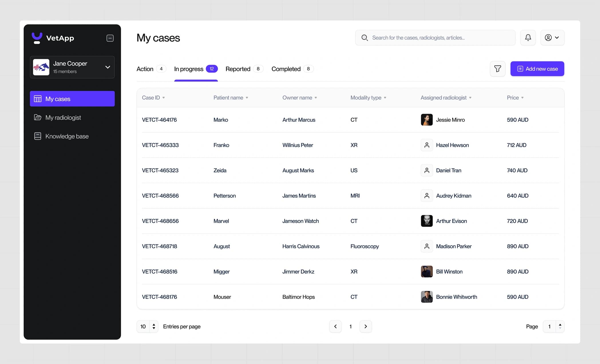Click the VetApp logo icon

tap(37, 38)
